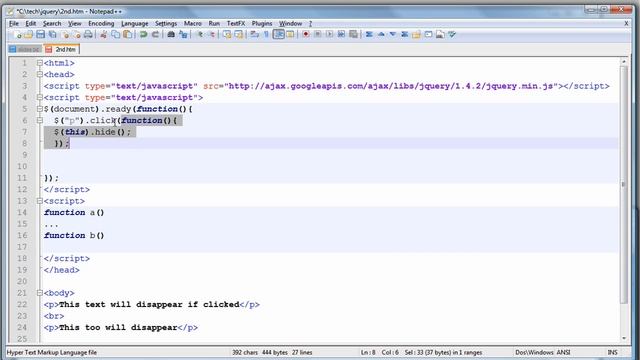Click the Dos\Windows ANSI status bar field
The height and width of the screenshot is (360, 640).
point(542,352)
